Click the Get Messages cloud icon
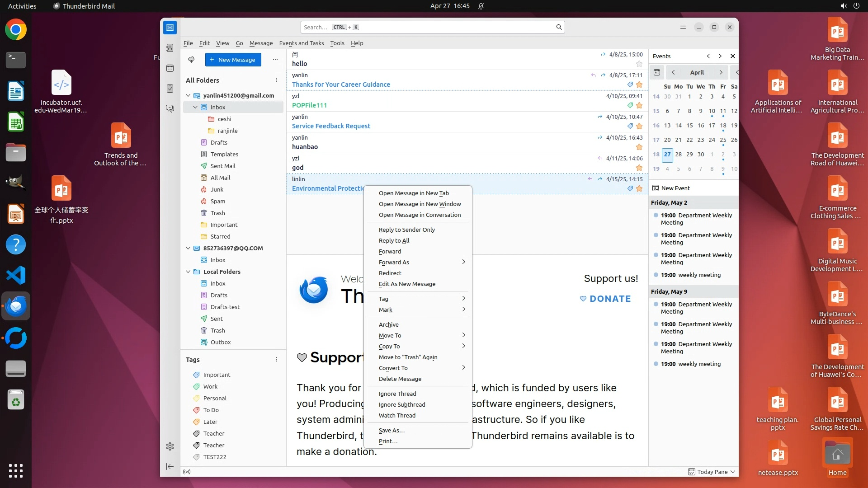The image size is (868, 488). click(191, 60)
